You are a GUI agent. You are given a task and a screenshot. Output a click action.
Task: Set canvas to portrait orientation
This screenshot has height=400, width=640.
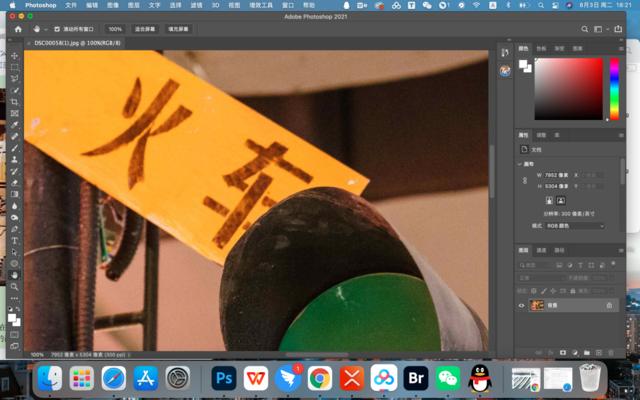tap(549, 200)
